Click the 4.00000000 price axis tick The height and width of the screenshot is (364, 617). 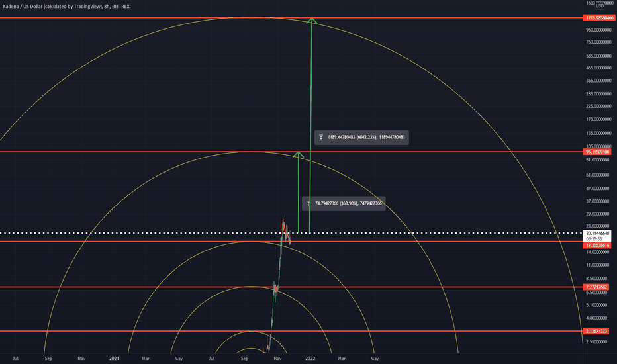coord(596,318)
